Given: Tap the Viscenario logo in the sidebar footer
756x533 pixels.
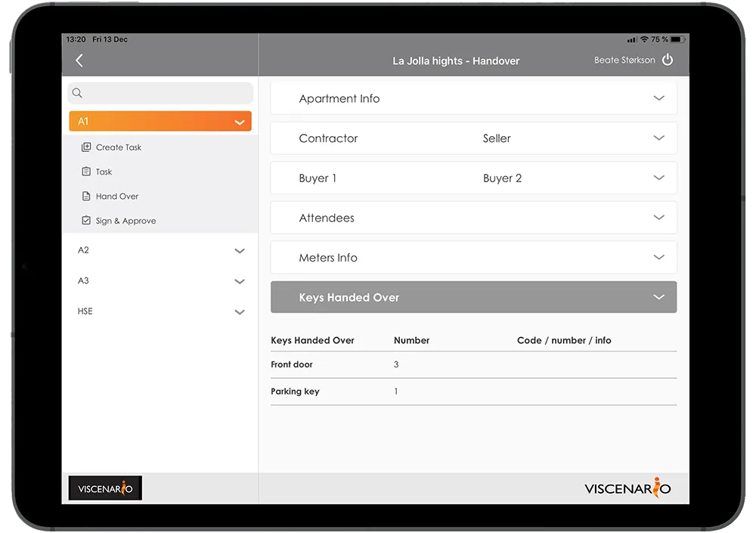Looking at the screenshot, I should pos(105,488).
